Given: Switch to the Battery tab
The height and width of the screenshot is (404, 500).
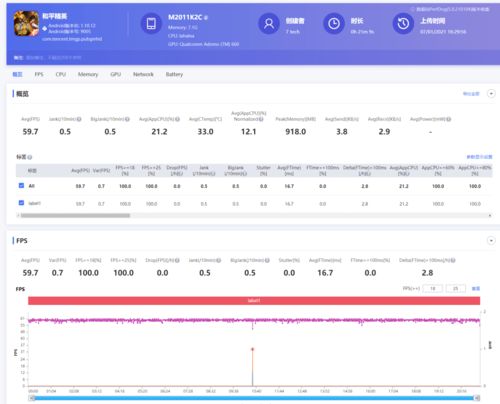Looking at the screenshot, I should 174,74.
